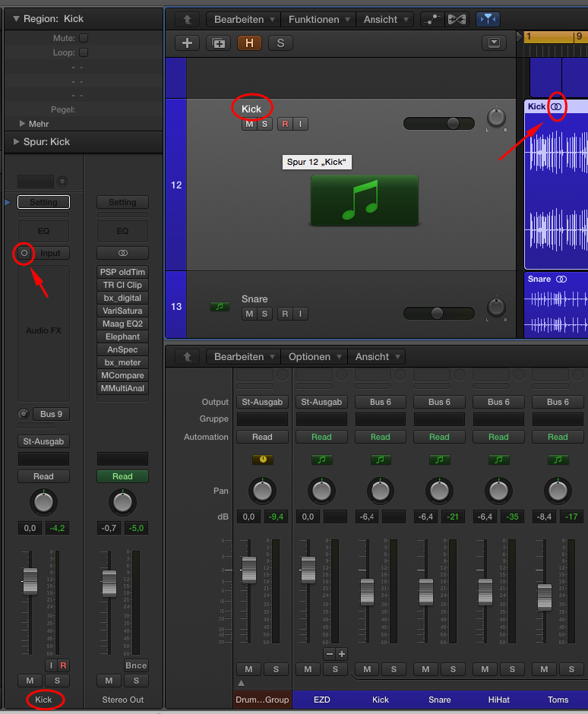
Task: Enable record on Snare track header
Action: pos(285,314)
